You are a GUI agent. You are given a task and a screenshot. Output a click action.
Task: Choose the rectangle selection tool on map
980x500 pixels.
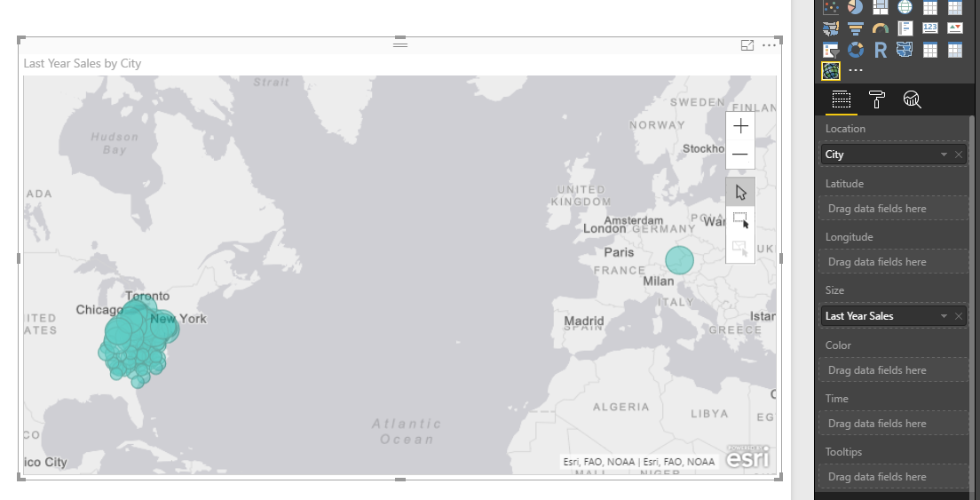(x=740, y=219)
